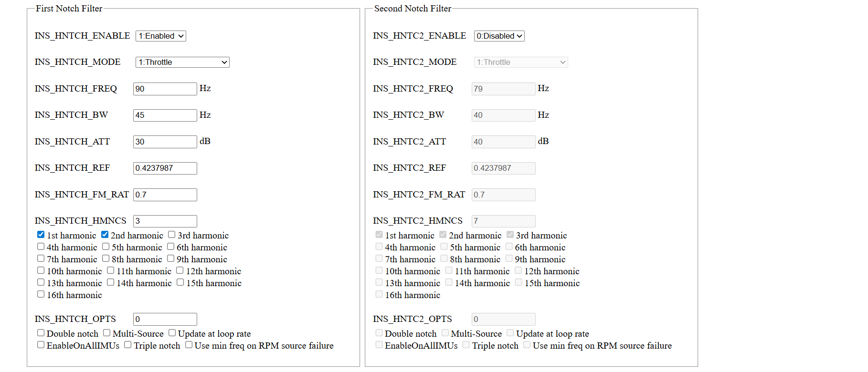
Task: Uncheck the 1st harmonic checkbox in First Notch
Action: (x=41, y=235)
